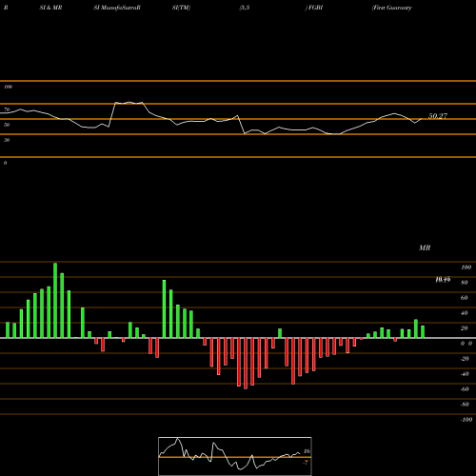476x476 pixels.
Task: Click the SI(TM) header text
Action: click(182, 8)
